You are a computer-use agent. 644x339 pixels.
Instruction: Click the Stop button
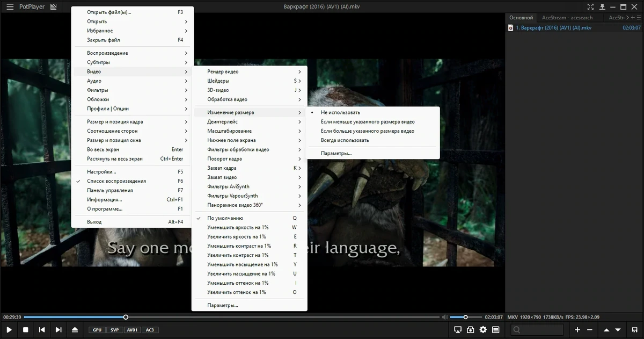pos(25,330)
